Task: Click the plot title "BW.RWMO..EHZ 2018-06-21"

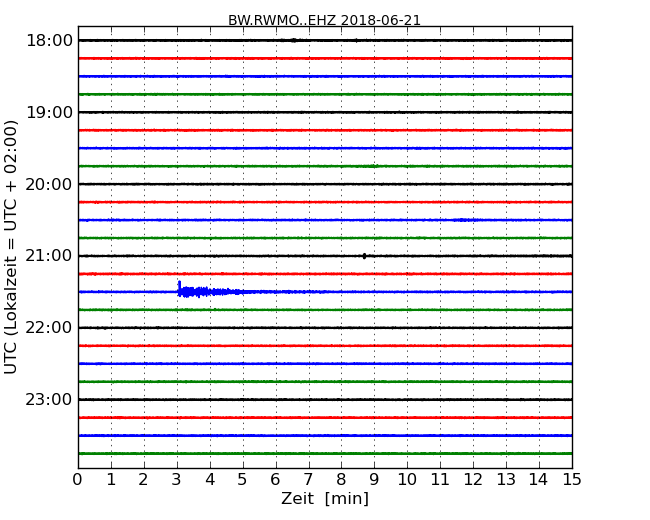Action: coord(324,20)
